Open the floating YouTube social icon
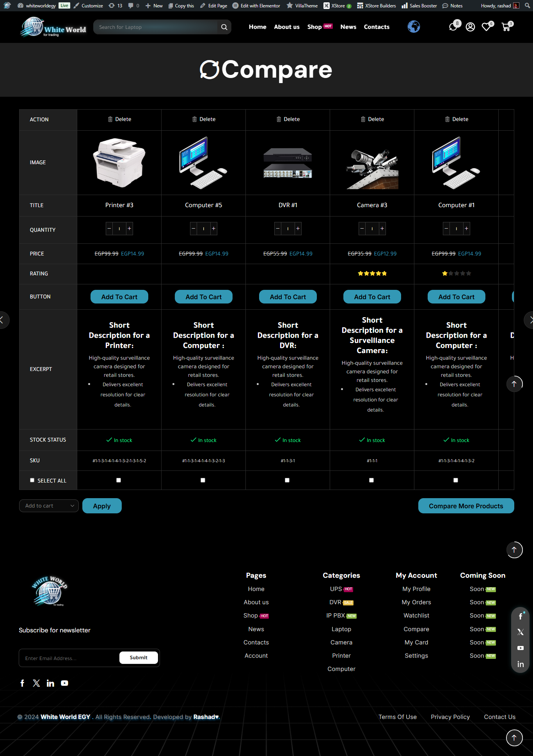The width and height of the screenshot is (533, 756). 521,648
